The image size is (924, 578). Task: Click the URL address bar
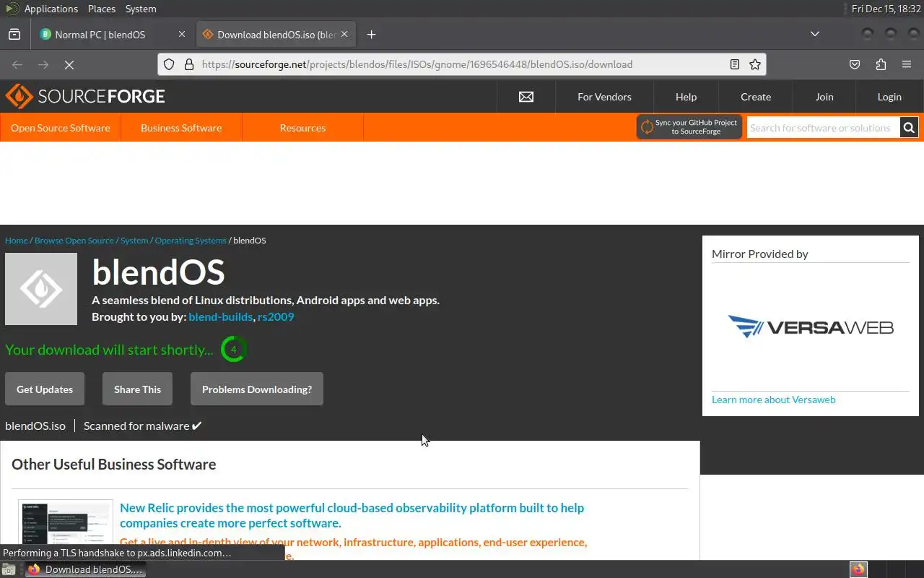(462, 64)
